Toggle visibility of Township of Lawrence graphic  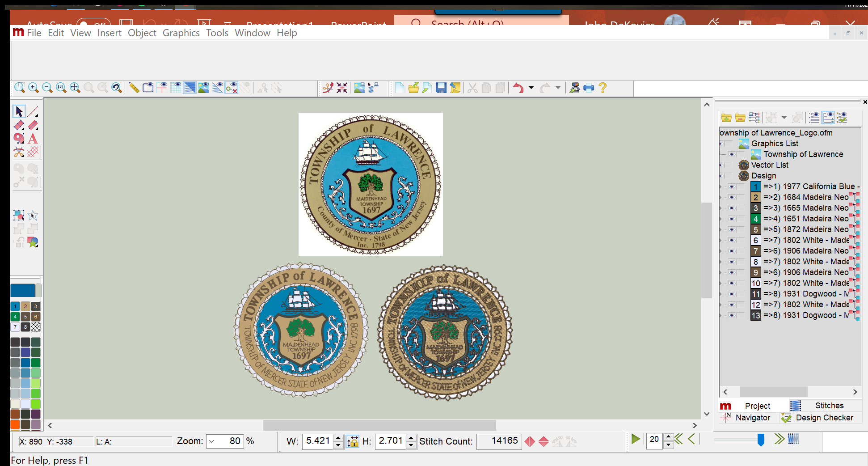click(x=732, y=154)
